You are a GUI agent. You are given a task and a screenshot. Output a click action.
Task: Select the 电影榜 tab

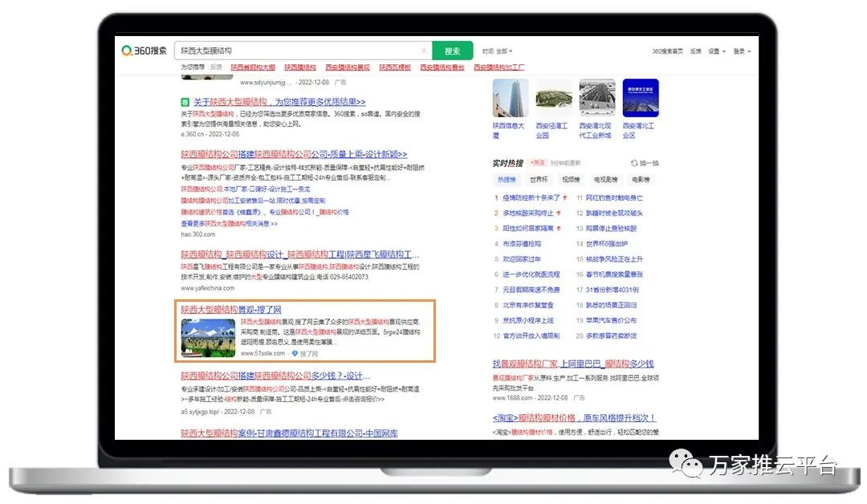coord(641,180)
